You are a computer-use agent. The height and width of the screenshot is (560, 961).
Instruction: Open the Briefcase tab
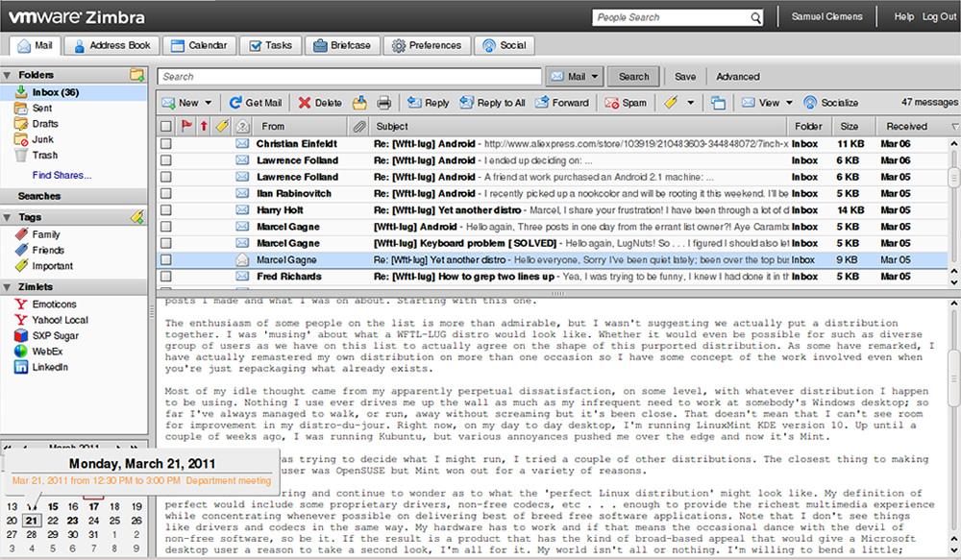click(342, 45)
